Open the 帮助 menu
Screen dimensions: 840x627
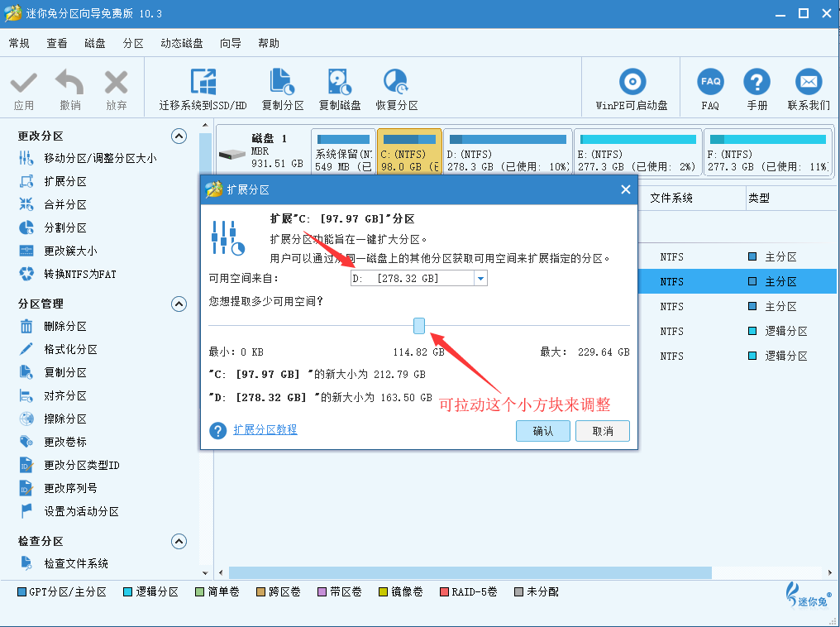click(x=269, y=43)
